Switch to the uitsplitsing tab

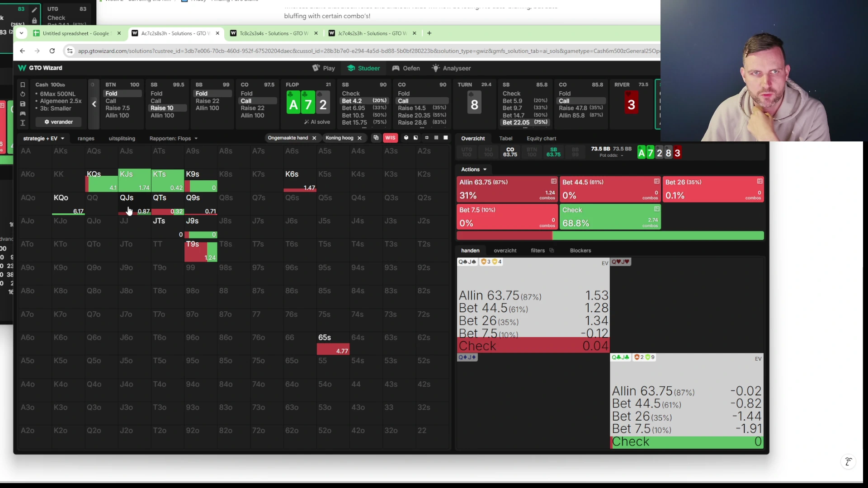click(x=122, y=139)
